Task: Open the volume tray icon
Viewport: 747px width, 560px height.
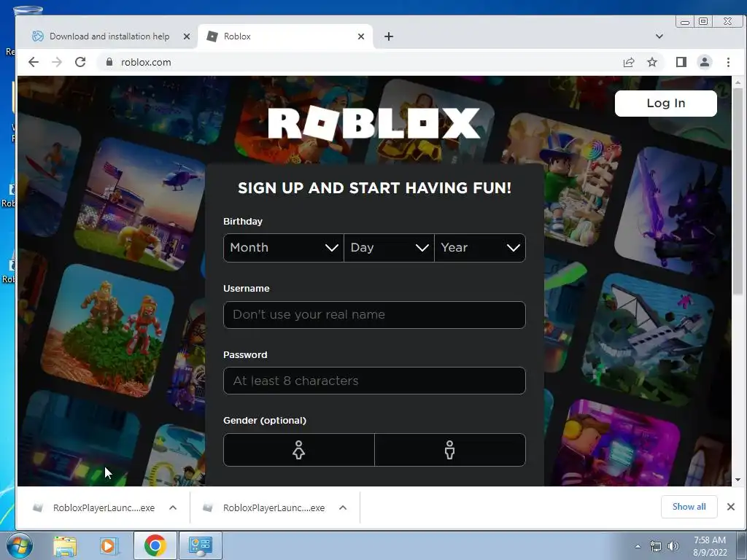Action: [673, 546]
